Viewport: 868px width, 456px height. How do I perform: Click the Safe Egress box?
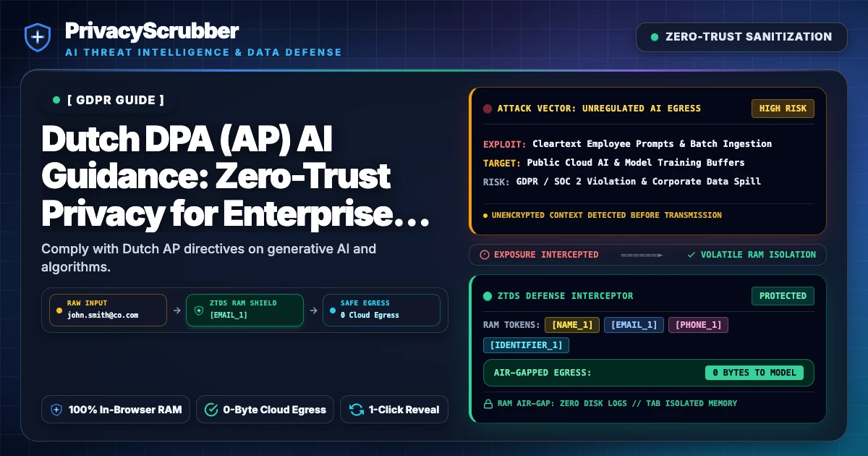point(380,310)
